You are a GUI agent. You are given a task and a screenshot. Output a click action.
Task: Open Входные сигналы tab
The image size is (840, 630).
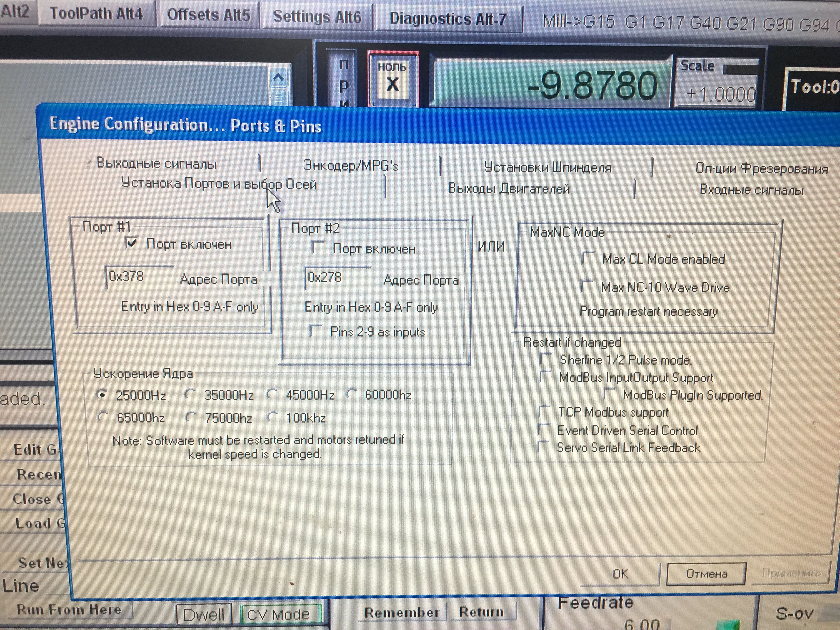click(751, 190)
